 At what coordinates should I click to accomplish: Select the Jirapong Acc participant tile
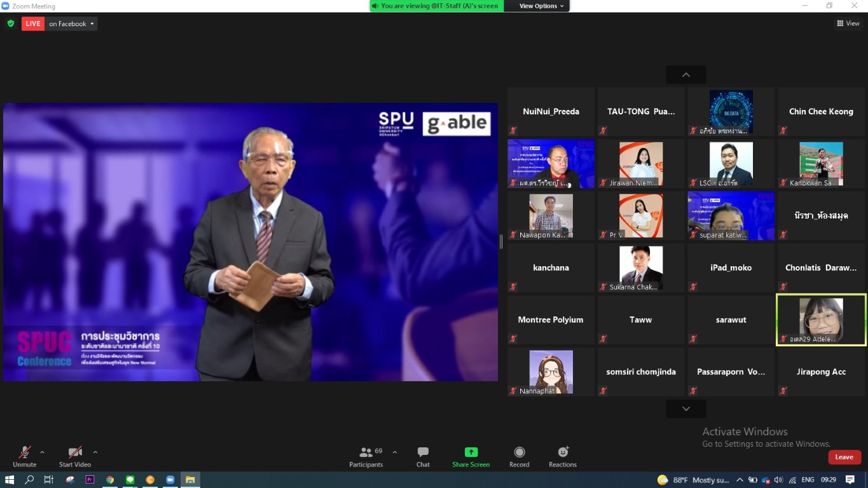(x=821, y=372)
